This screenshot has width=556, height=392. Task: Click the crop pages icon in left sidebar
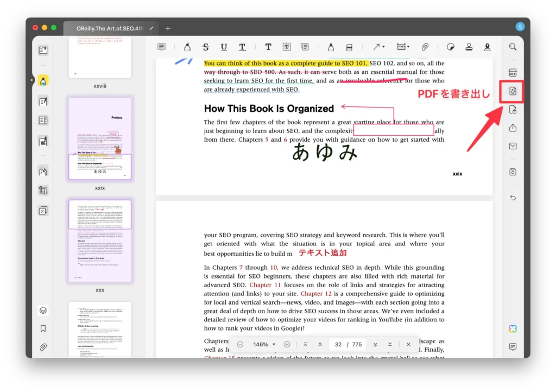click(x=43, y=190)
